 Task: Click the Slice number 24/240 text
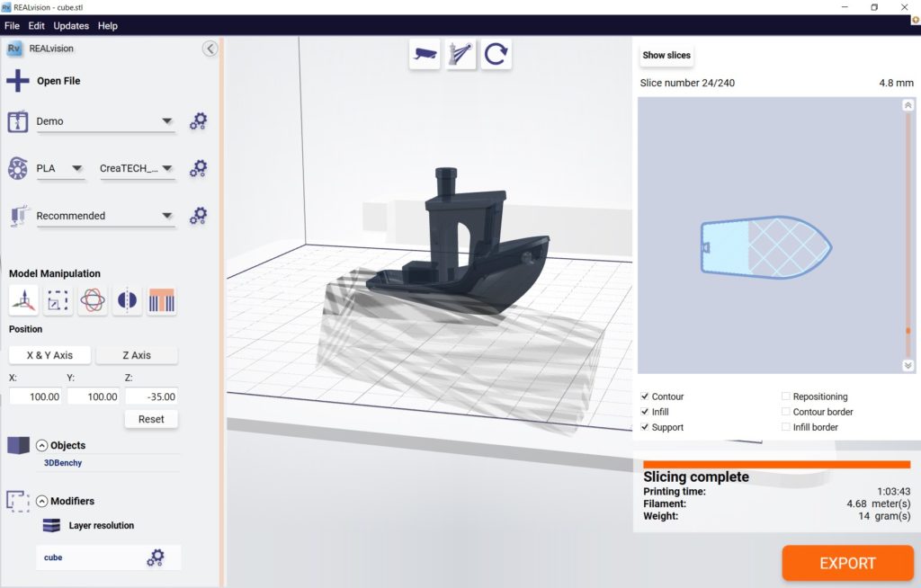click(687, 83)
